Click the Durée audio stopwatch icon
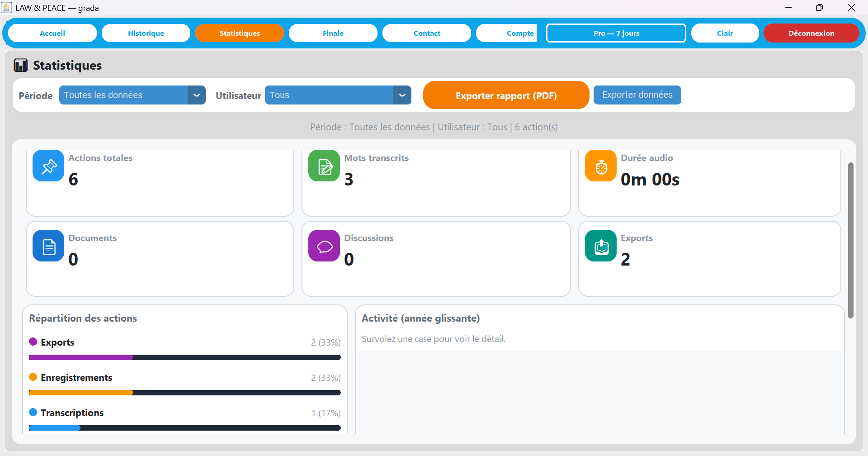 coord(601,166)
